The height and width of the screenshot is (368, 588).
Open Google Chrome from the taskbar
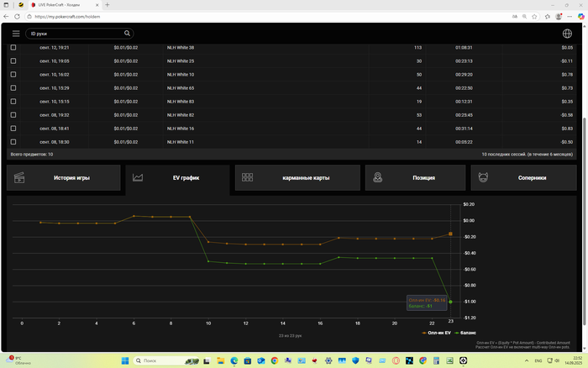tap(275, 360)
